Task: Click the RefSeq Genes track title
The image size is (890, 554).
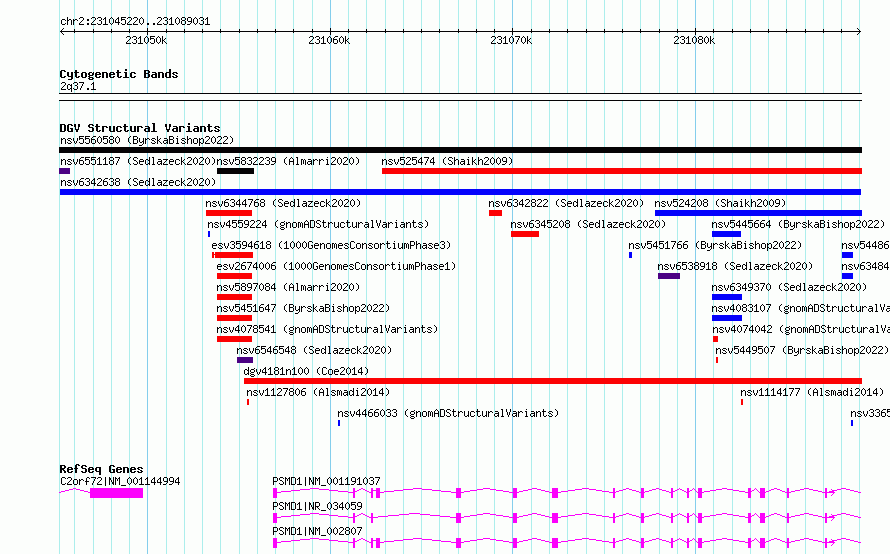Action: 101,469
